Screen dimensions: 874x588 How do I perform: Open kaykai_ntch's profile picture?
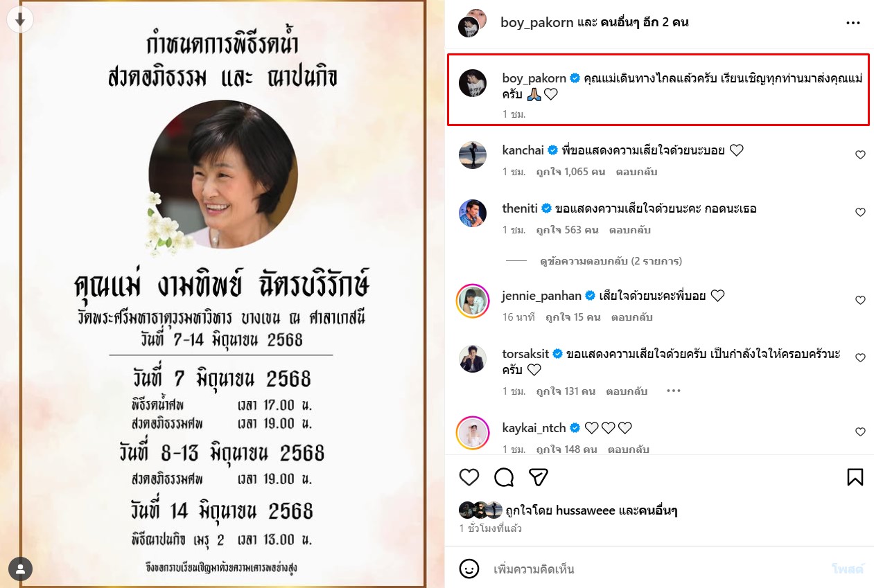(x=473, y=433)
